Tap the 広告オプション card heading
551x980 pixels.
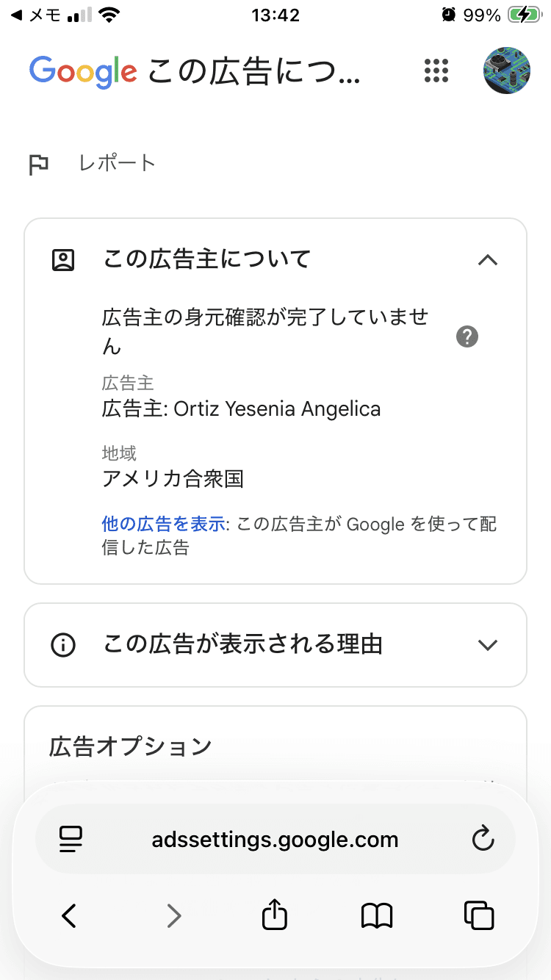131,746
